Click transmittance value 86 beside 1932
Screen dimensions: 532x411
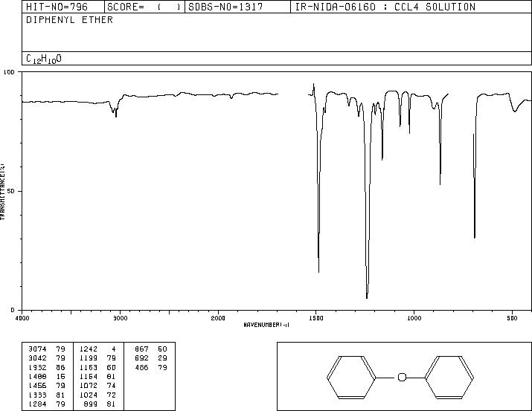pyautogui.click(x=60, y=368)
